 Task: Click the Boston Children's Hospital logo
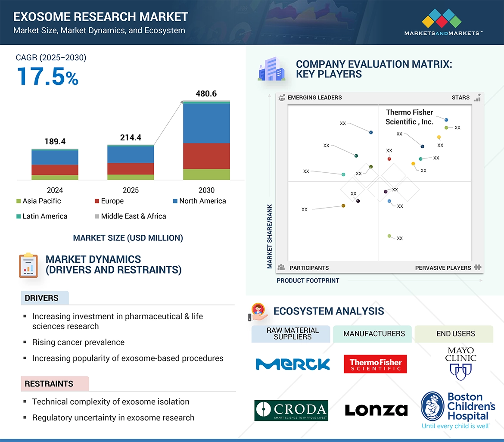click(x=458, y=410)
